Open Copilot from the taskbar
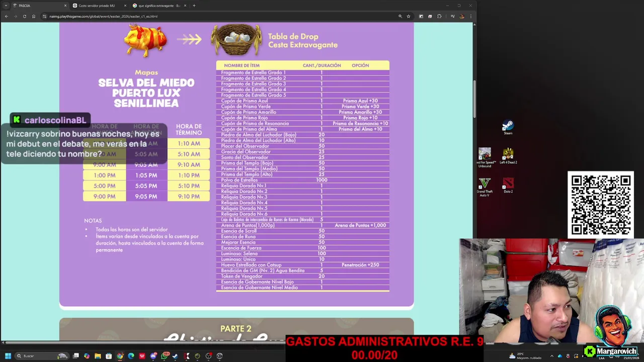 87,356
